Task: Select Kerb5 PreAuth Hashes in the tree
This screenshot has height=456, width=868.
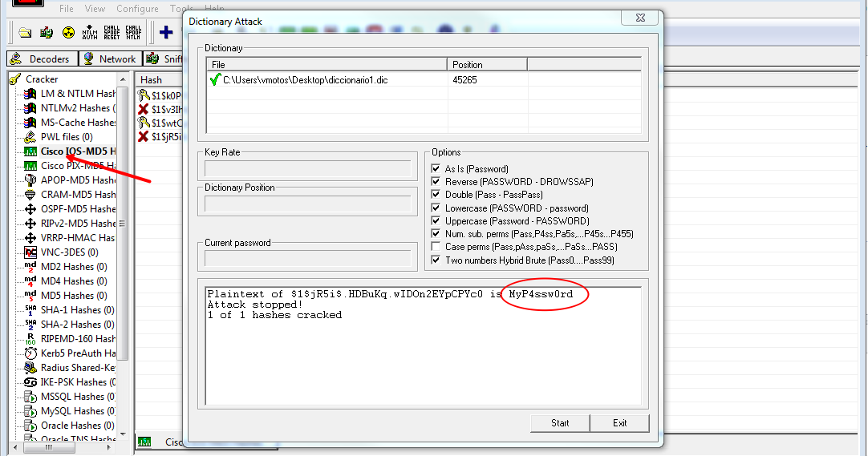Action: point(78,353)
